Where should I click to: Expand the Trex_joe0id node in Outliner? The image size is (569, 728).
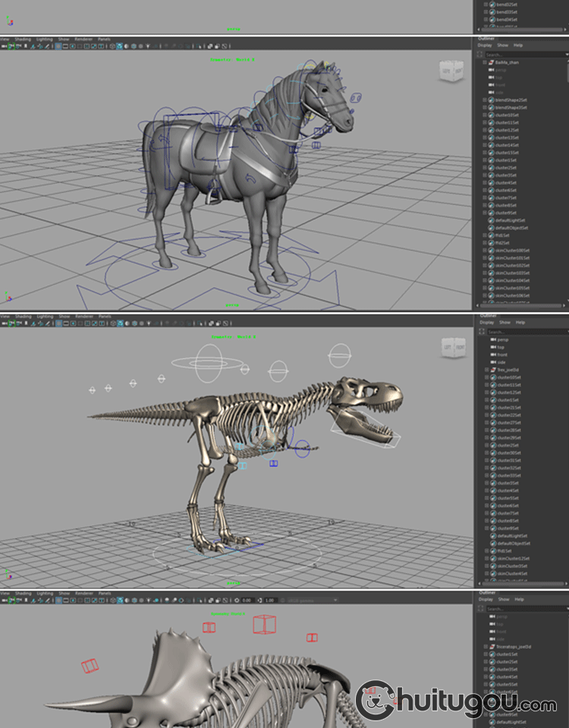pos(485,370)
